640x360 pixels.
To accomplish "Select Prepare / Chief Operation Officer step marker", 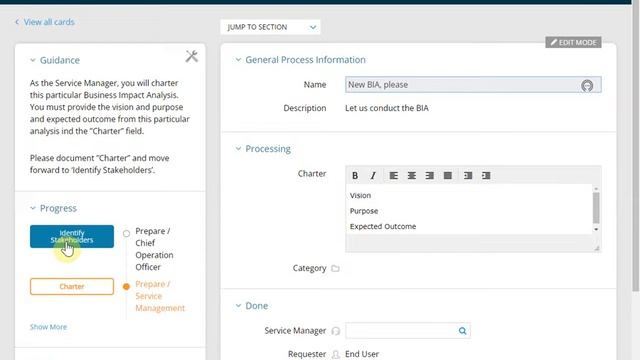I will pyautogui.click(x=127, y=233).
